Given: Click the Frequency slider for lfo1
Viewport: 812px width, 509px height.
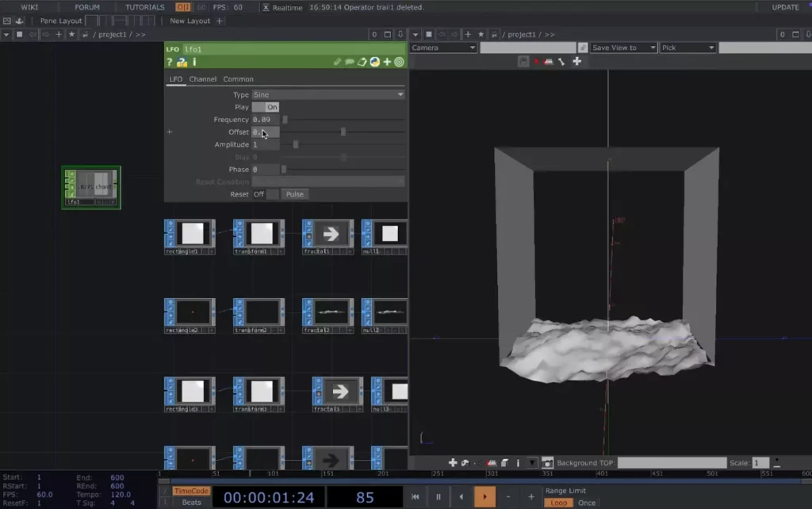Looking at the screenshot, I should pos(285,119).
